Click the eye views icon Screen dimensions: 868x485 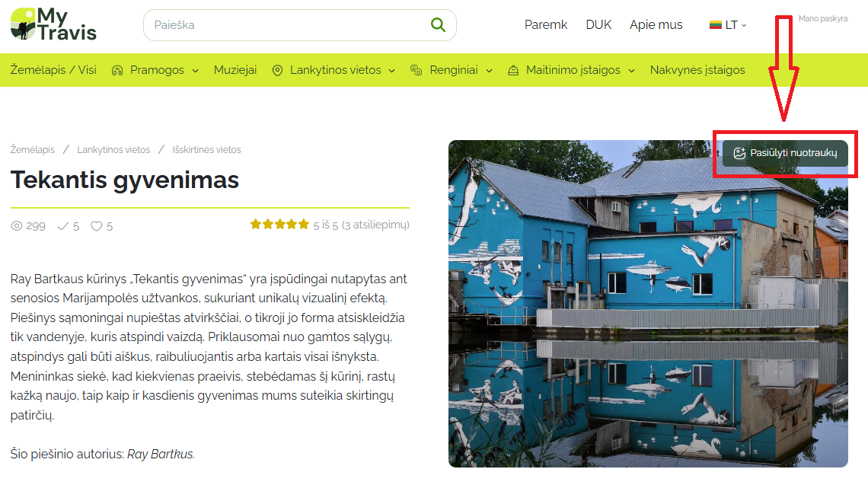pyautogui.click(x=17, y=226)
